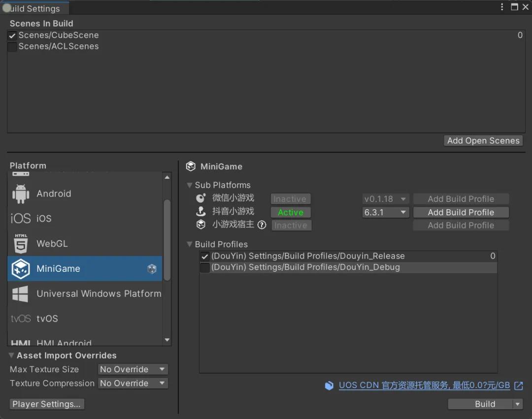
Task: Select the tvOS platform icon
Action: coord(21,319)
